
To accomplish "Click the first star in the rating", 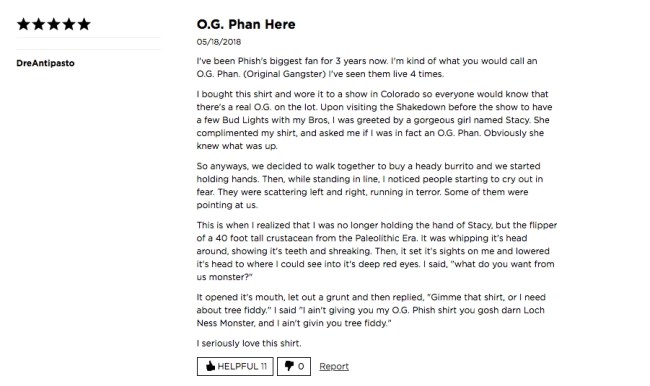I will click(x=24, y=24).
